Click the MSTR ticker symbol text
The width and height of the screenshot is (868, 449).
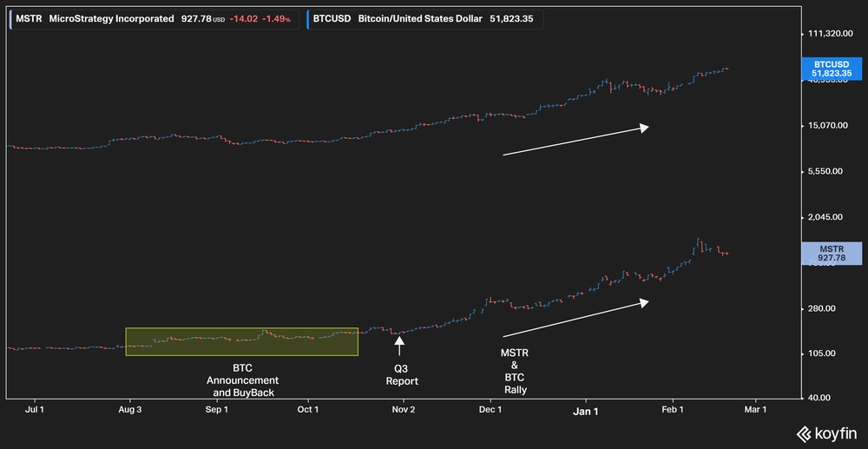(28, 19)
